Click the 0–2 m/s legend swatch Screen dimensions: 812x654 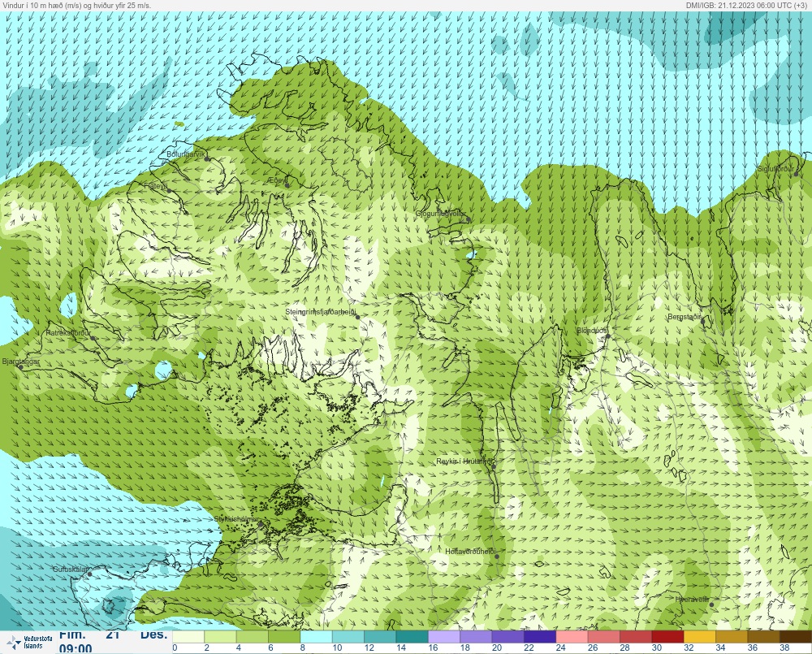click(x=188, y=636)
